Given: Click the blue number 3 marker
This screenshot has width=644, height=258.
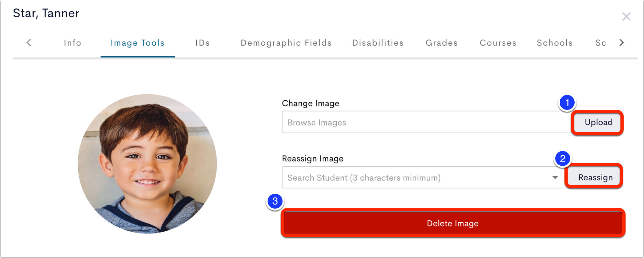Looking at the screenshot, I should point(275,201).
